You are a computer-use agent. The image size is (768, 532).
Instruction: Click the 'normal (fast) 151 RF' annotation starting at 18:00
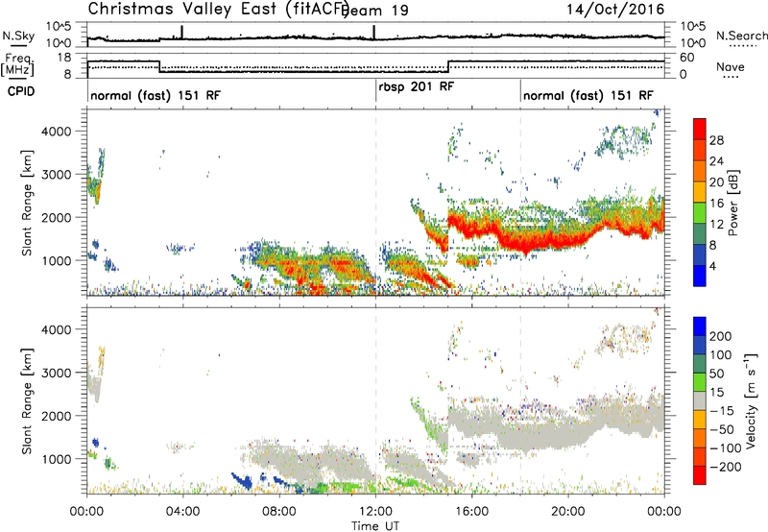click(x=588, y=95)
